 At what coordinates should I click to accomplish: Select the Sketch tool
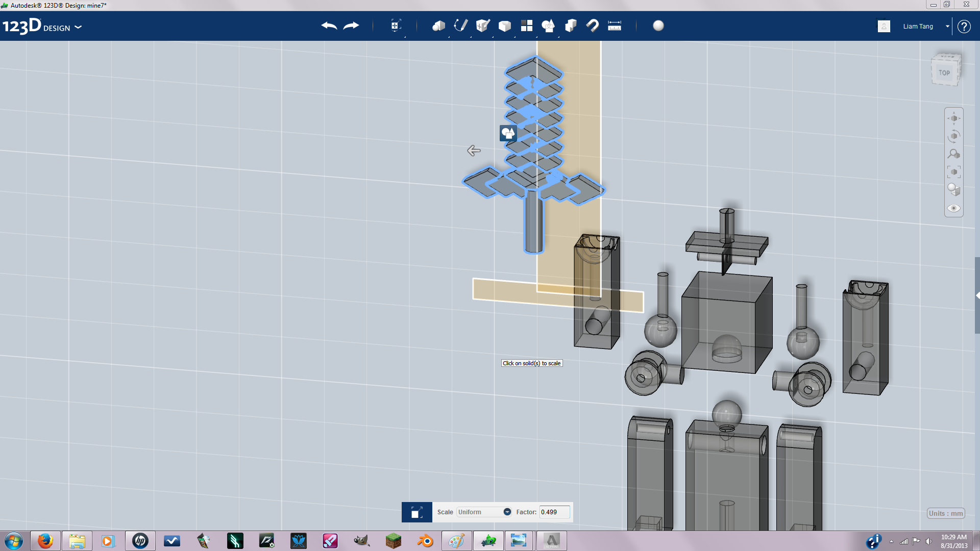pyautogui.click(x=460, y=26)
